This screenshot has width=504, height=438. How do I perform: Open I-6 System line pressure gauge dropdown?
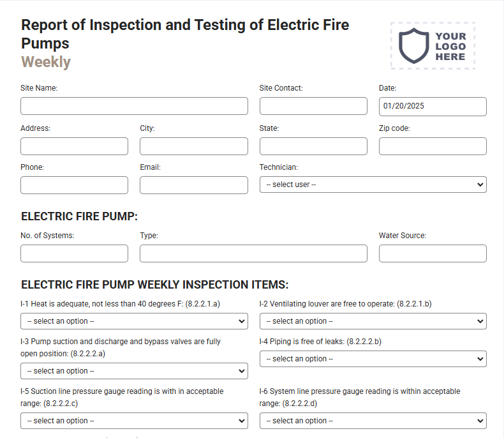point(373,421)
